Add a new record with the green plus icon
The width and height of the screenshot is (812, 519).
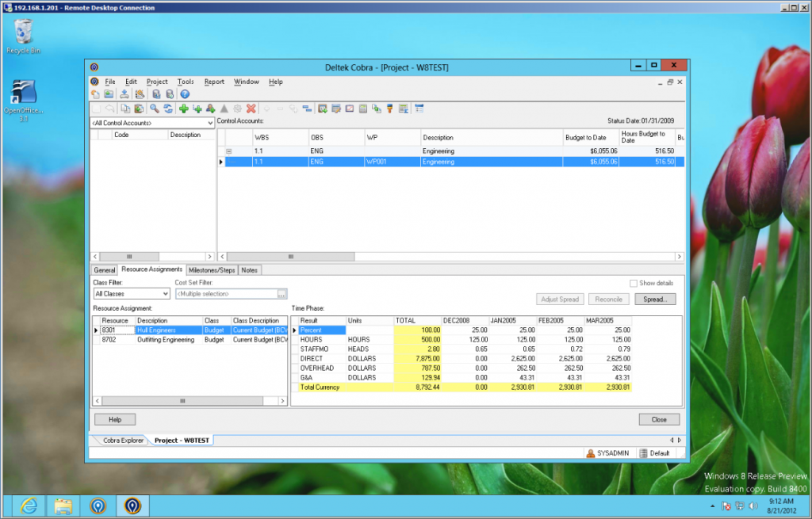point(184,109)
